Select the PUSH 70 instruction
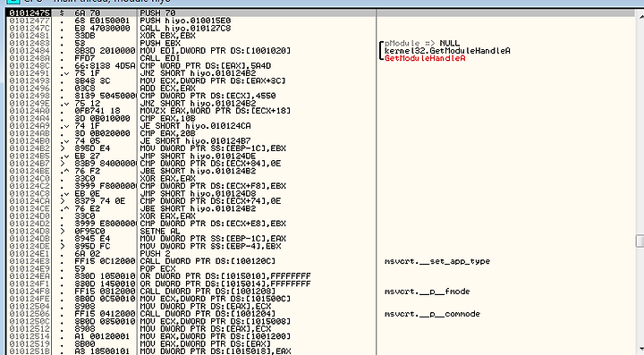The width and height of the screenshot is (644, 355). (157, 13)
